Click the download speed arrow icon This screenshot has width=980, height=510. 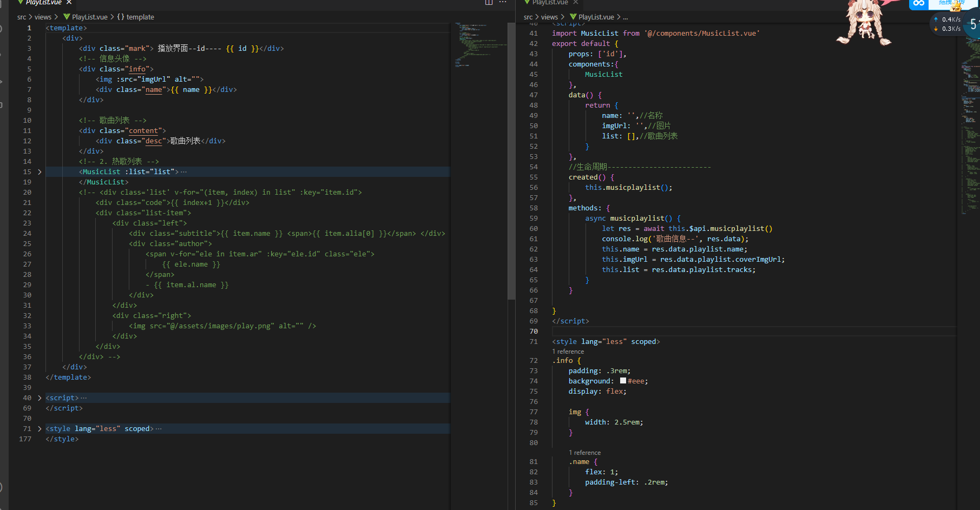click(936, 29)
